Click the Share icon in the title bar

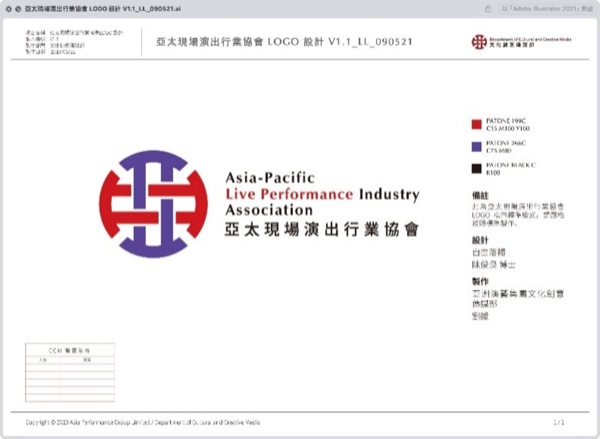click(488, 9)
